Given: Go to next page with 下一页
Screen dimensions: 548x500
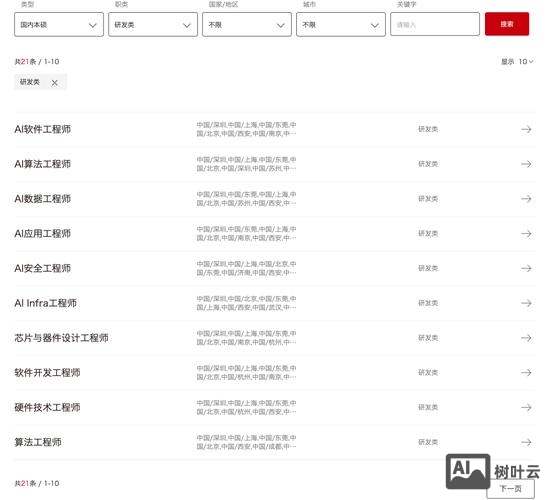Looking at the screenshot, I should click(510, 488).
